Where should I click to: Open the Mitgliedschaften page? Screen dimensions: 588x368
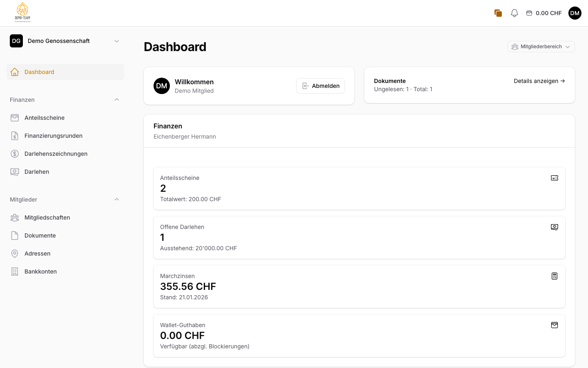[47, 217]
